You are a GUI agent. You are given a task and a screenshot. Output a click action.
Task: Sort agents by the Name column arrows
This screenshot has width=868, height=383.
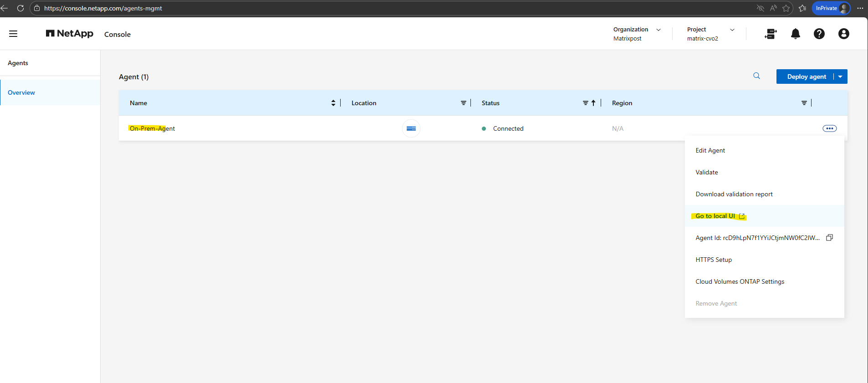click(333, 103)
